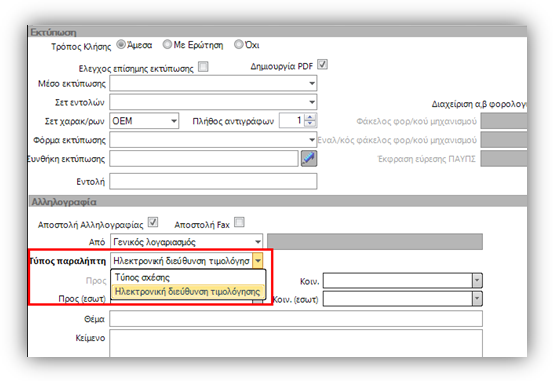553x381 pixels.
Task: Click the Αλληλογραφία section header
Action: click(x=278, y=201)
